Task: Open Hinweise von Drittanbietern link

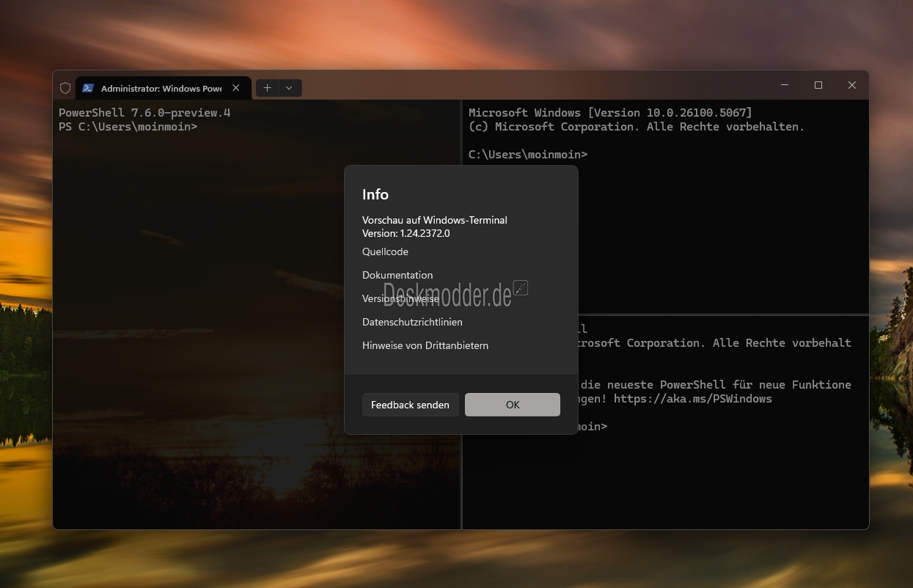Action: pos(425,345)
